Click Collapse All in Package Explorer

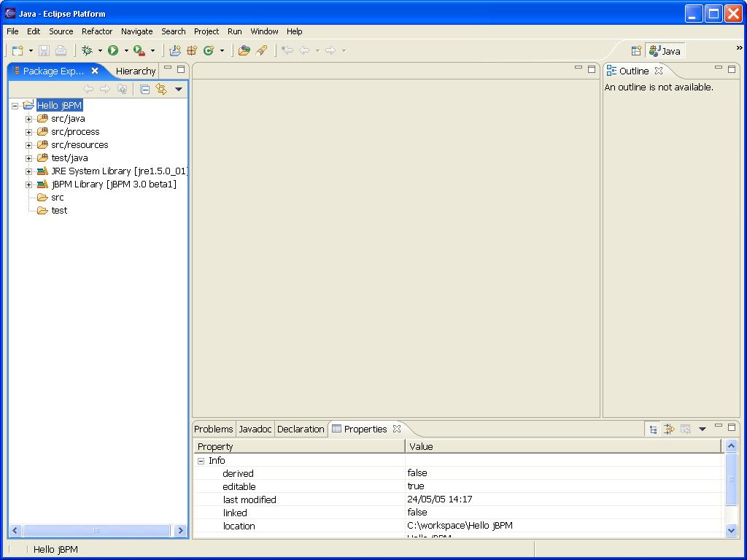[x=145, y=90]
